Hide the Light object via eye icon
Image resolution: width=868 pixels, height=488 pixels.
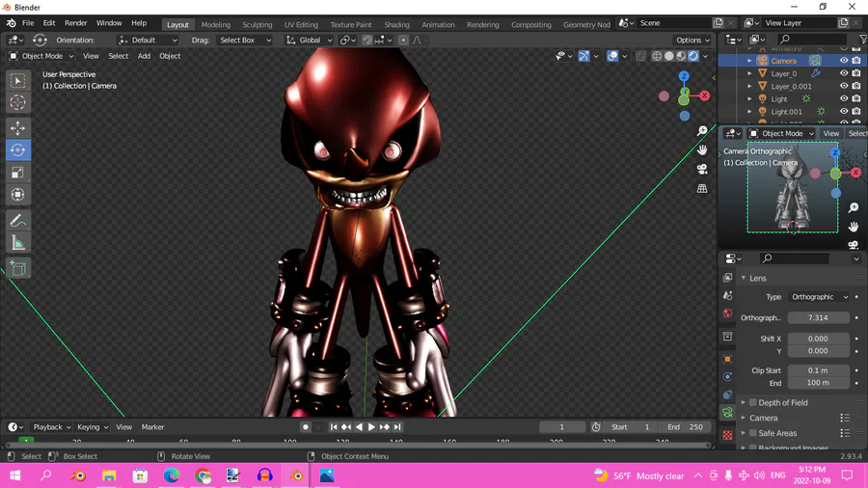tap(844, 98)
